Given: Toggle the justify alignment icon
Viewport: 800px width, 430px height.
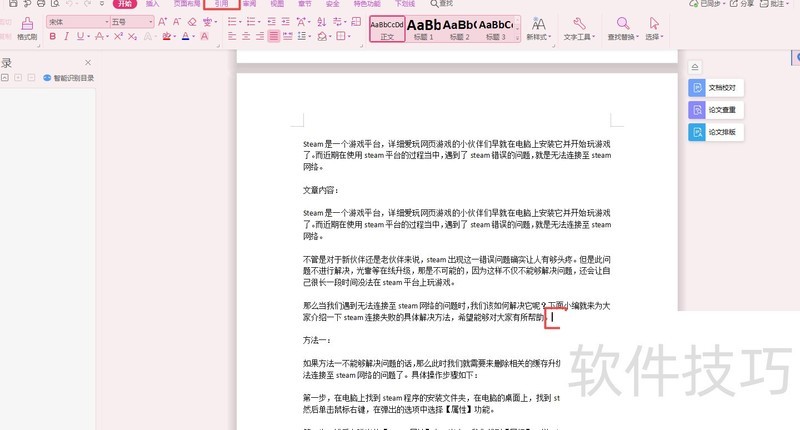Looking at the screenshot, I should 274,36.
